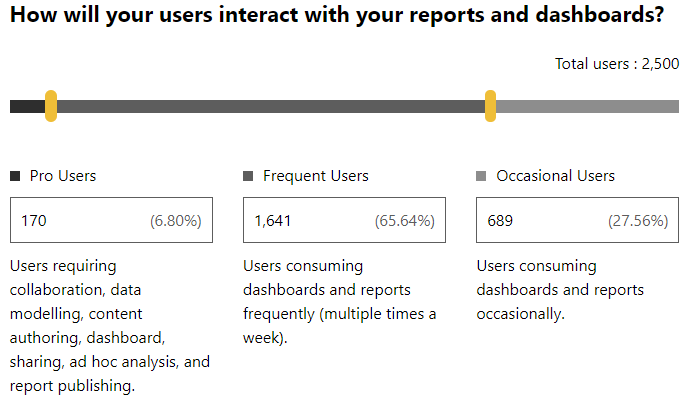
Task: Click the 27.56% percentage text
Action: coord(638,220)
